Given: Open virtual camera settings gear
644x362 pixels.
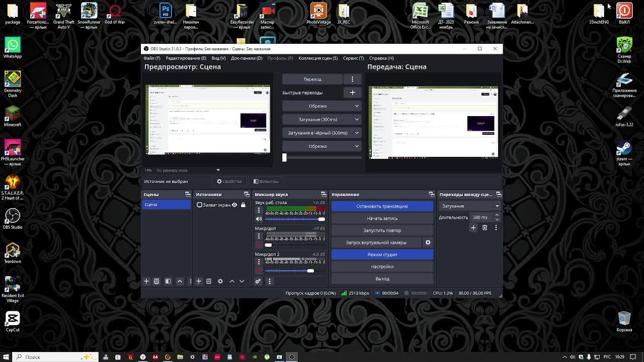Looking at the screenshot, I should [428, 242].
